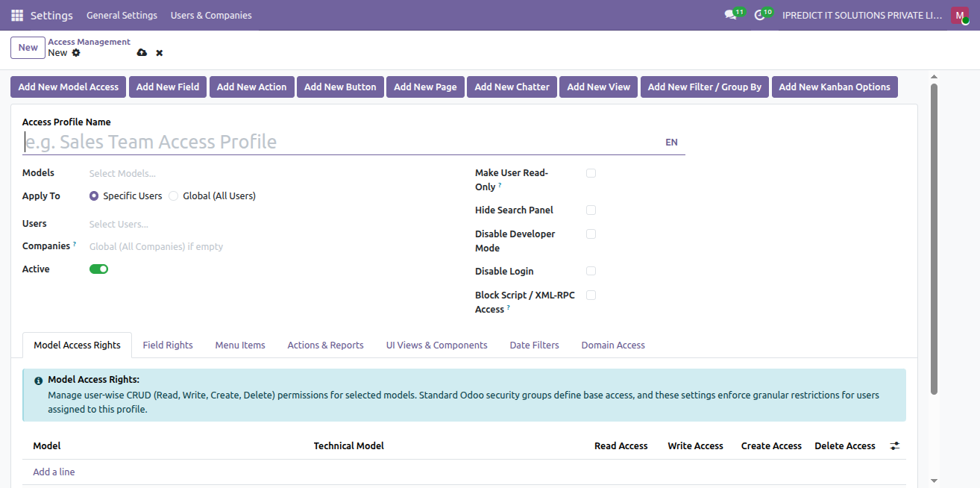Click help tooltip beside Companies label
Image resolution: width=980 pixels, height=488 pixels.
point(75,244)
